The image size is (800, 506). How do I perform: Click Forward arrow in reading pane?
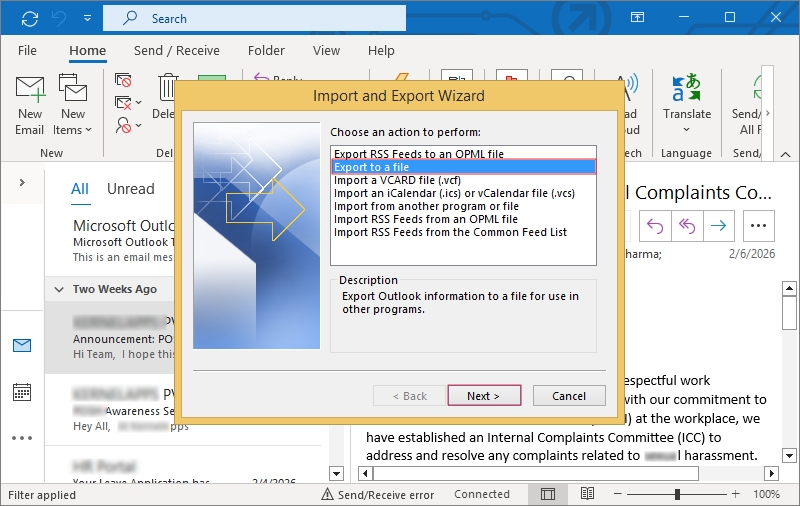tap(718, 225)
